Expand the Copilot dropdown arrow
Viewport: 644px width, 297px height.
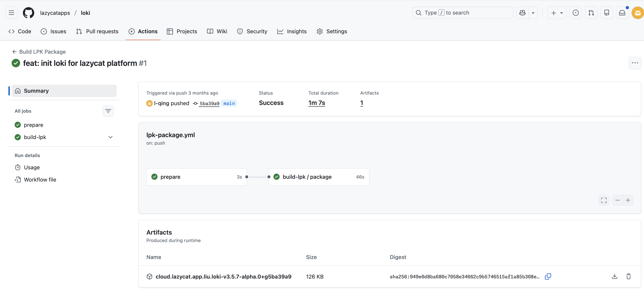coord(533,13)
